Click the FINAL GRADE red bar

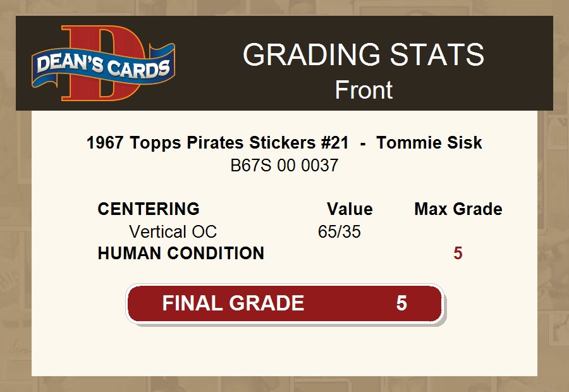[x=284, y=303]
